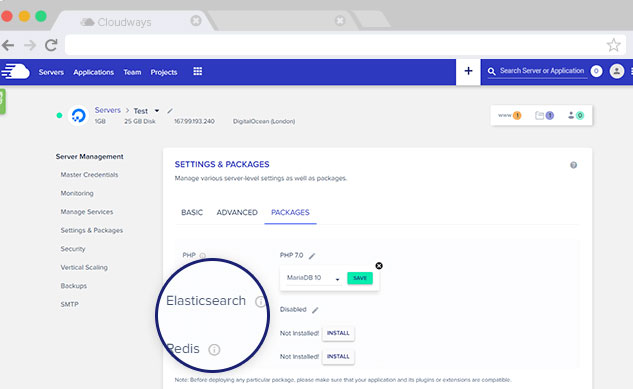Viewport: 633px width, 389px height.
Task: Open Servers in top navigation
Action: pos(51,72)
